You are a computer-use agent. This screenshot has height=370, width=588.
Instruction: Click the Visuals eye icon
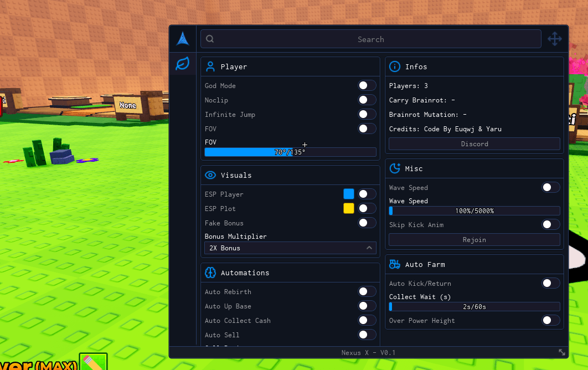click(210, 175)
